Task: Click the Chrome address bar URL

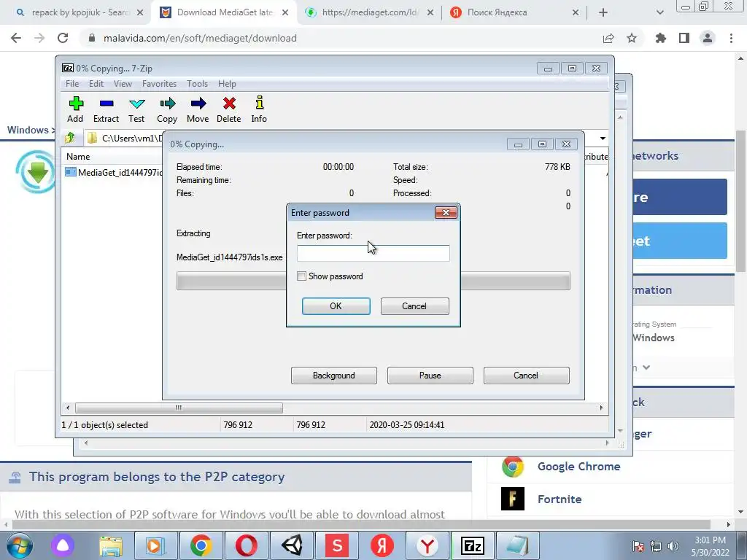Action: coord(200,38)
